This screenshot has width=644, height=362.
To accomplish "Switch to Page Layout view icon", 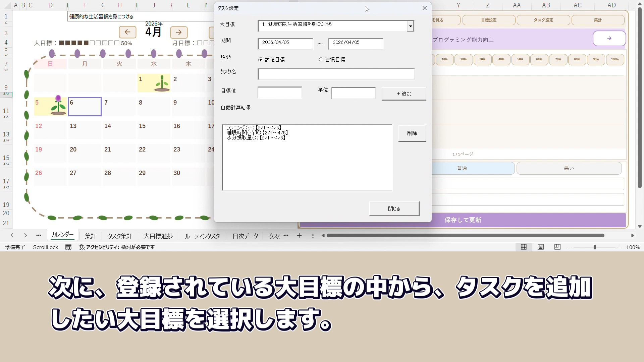I will pos(541,247).
